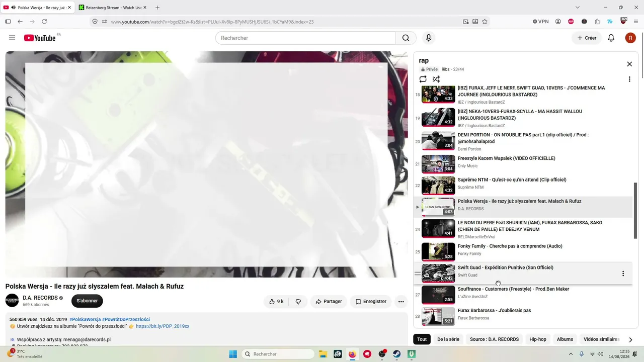Open site permissions settings icon
This screenshot has height=362, width=644.
pos(104,22)
